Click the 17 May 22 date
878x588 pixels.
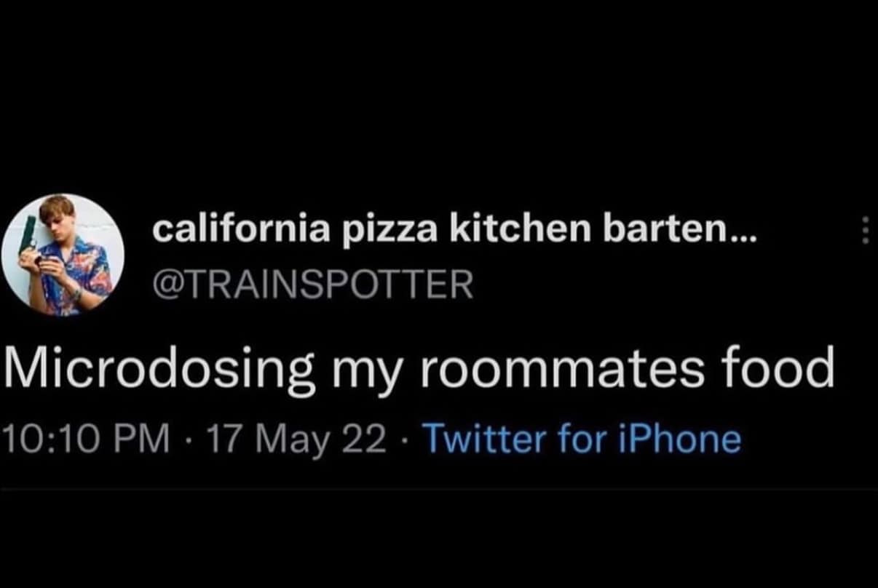(296, 439)
